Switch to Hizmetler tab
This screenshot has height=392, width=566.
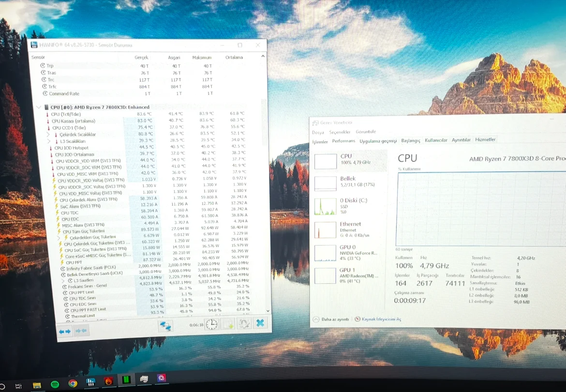point(485,140)
